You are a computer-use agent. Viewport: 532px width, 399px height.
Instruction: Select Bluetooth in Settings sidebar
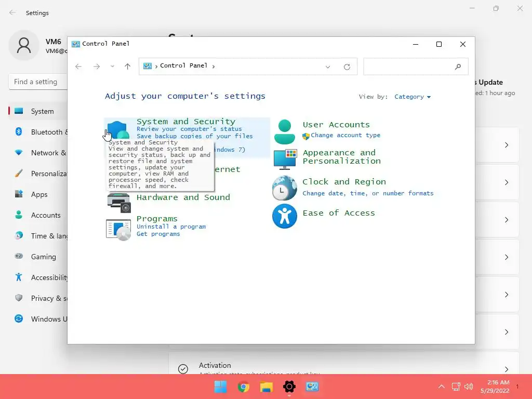pyautogui.click(x=38, y=132)
